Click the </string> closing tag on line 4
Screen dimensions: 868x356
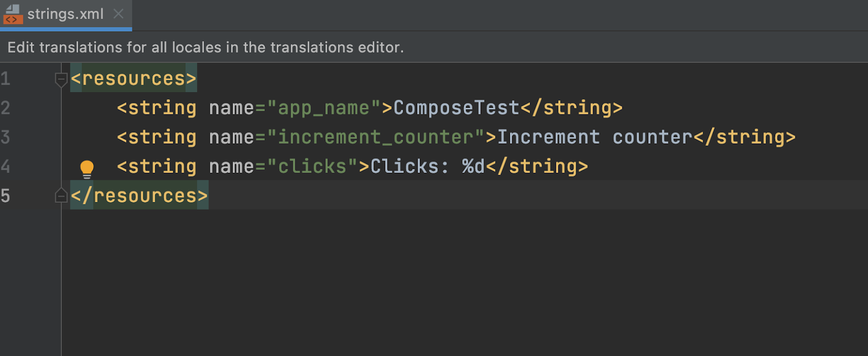pos(537,167)
